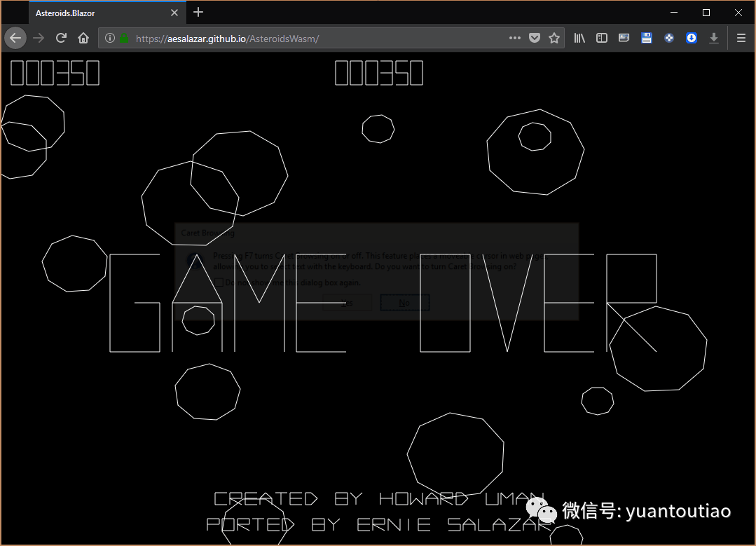The height and width of the screenshot is (546, 756).
Task: Bookmark this page with the star
Action: (x=554, y=38)
